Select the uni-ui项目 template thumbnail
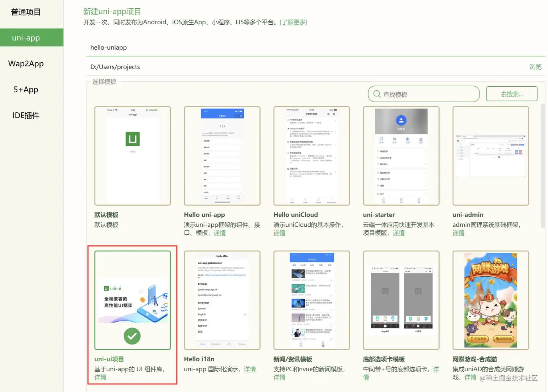The image size is (548, 392). coord(133,300)
